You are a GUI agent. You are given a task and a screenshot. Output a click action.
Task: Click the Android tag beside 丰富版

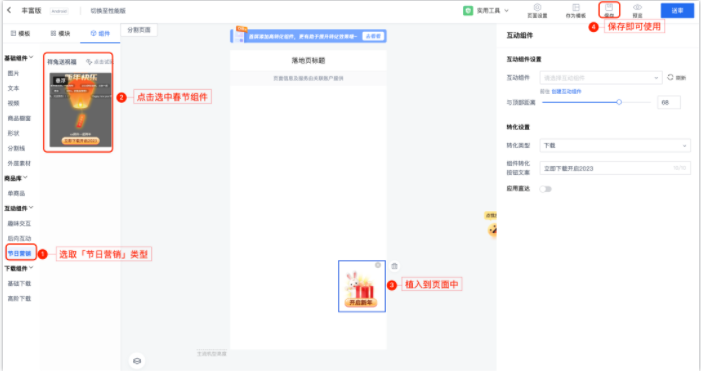59,11
